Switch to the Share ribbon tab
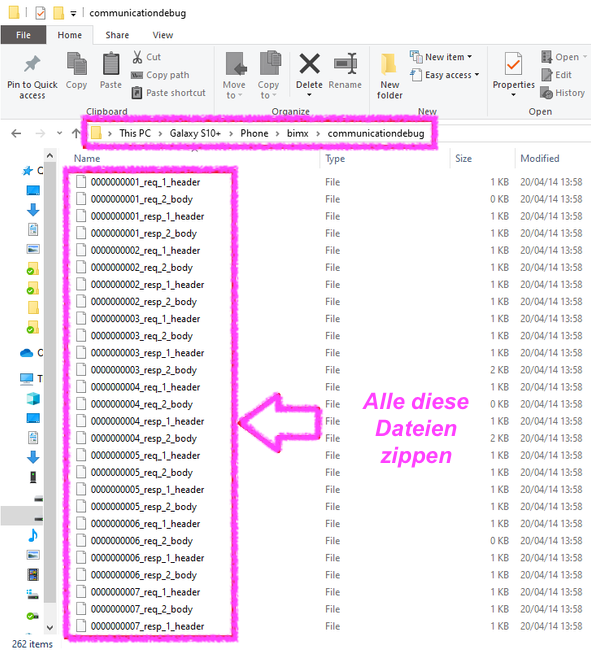This screenshot has height=654, width=591. point(117,35)
